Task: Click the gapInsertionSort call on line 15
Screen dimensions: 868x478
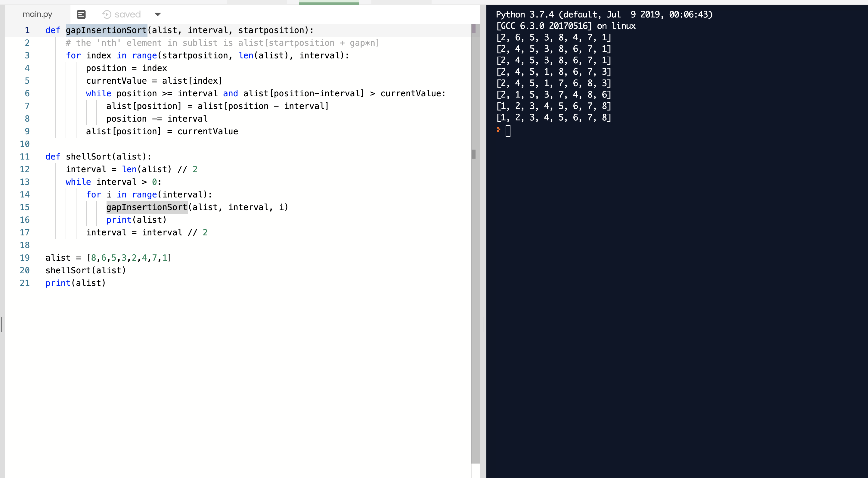Action: [x=147, y=207]
